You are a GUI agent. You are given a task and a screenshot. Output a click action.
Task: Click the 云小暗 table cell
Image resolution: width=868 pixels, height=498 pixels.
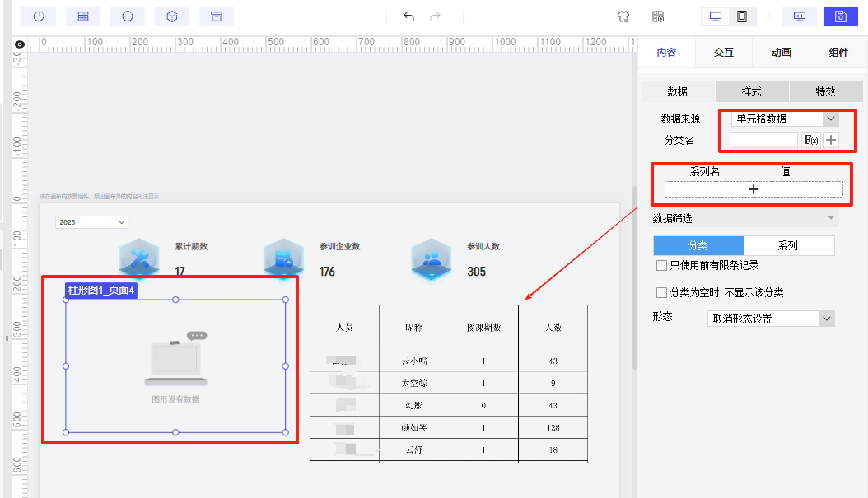tap(414, 361)
